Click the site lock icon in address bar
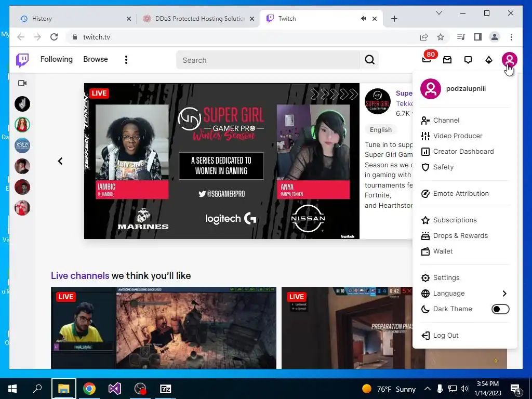Viewport: 532px width, 399px height. [x=75, y=37]
